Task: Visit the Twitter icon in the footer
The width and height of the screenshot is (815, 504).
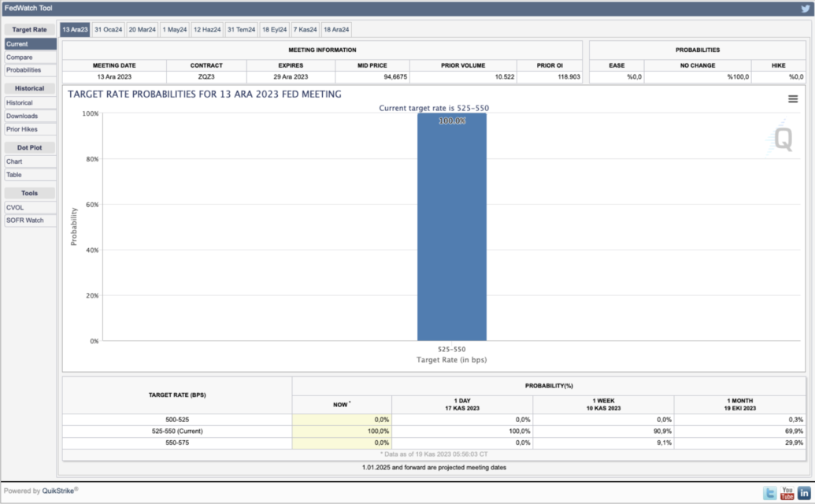Action: click(x=770, y=492)
